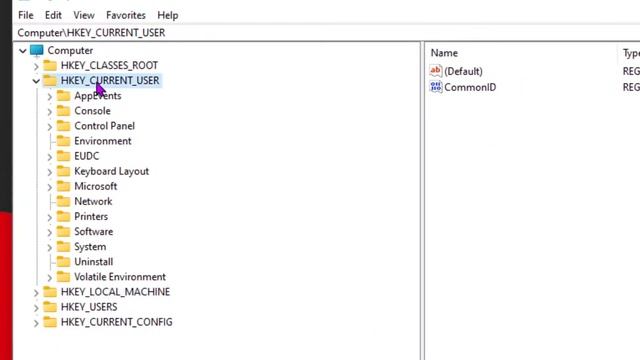
Task: Select the Microsoft key label
Action: (96, 187)
